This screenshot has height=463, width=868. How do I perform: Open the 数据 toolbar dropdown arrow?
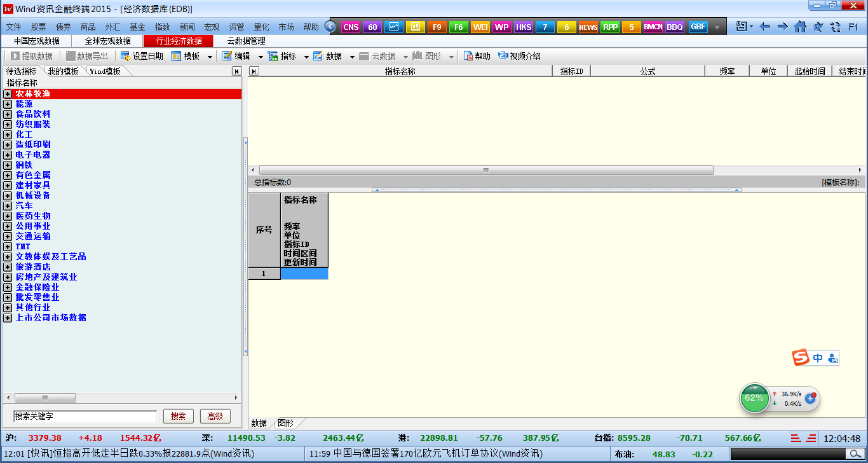point(352,57)
